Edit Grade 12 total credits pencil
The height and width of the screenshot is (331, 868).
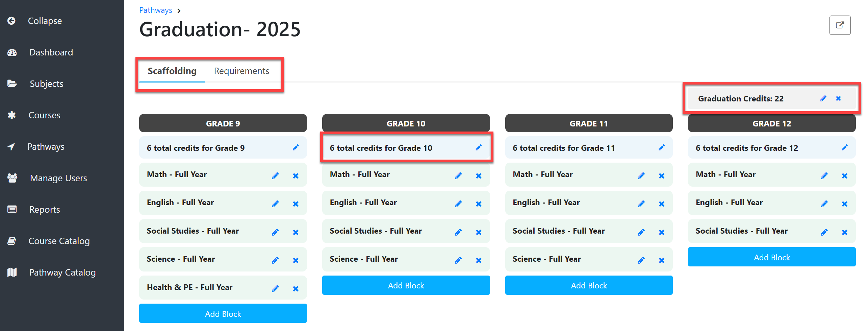(x=844, y=147)
